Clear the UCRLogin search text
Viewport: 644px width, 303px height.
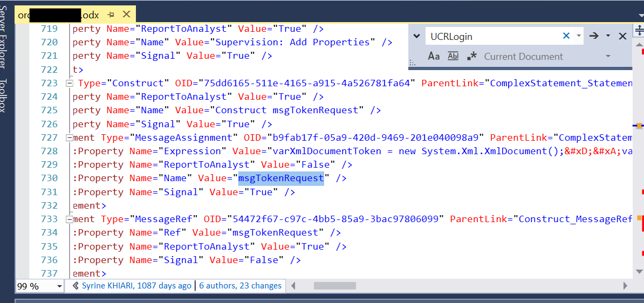[566, 36]
